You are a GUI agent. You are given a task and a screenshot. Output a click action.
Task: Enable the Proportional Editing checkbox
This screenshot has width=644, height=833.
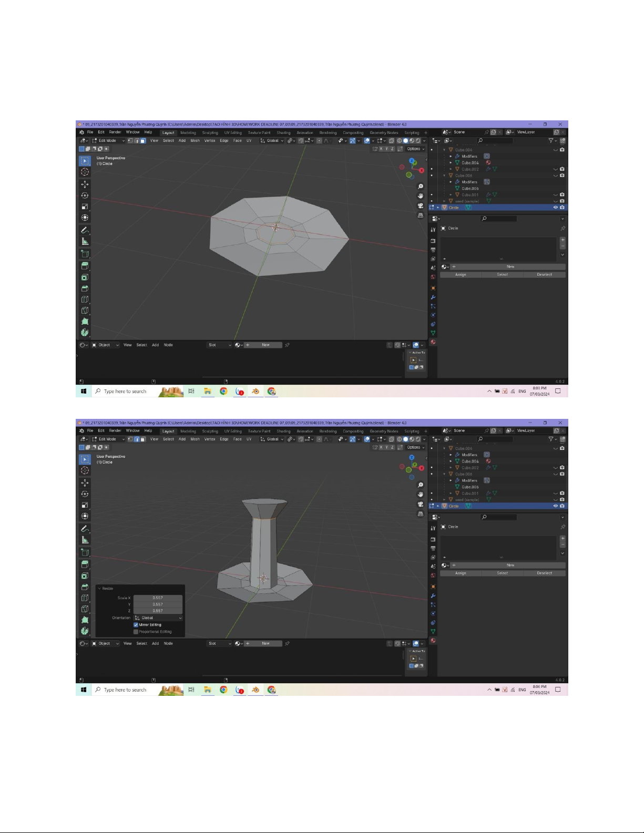coord(136,632)
